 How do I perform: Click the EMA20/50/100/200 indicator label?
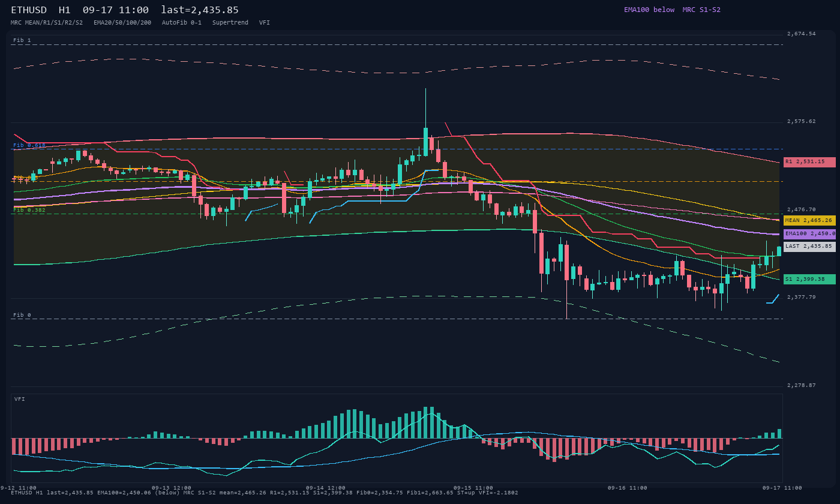122,22
